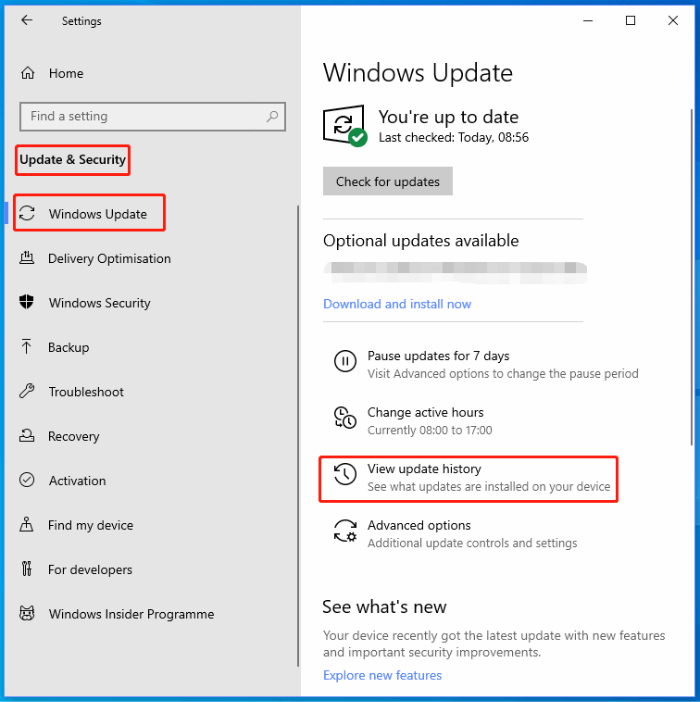This screenshot has height=702, width=700.
Task: Open Windows Security page
Action: (x=99, y=303)
